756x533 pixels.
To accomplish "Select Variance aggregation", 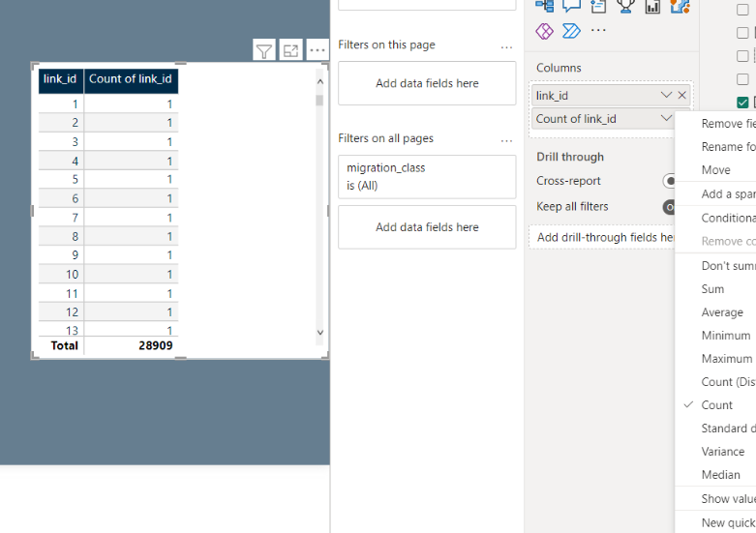I will 715,451.
